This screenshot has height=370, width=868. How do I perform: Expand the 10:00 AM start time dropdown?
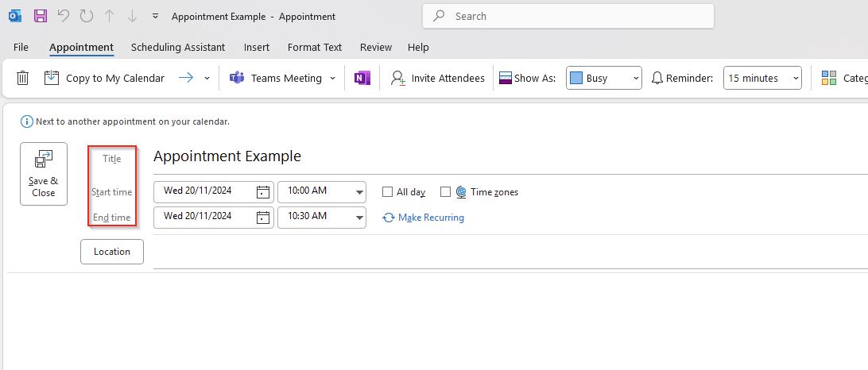[x=360, y=191]
